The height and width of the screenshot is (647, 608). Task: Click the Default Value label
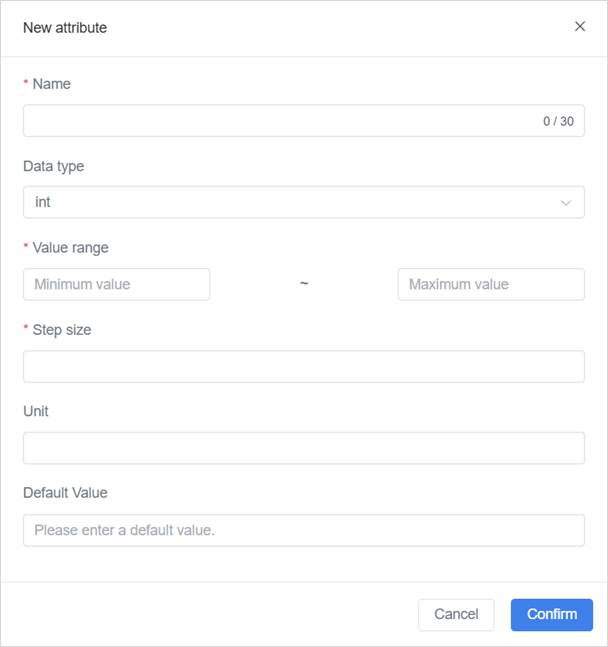65,493
